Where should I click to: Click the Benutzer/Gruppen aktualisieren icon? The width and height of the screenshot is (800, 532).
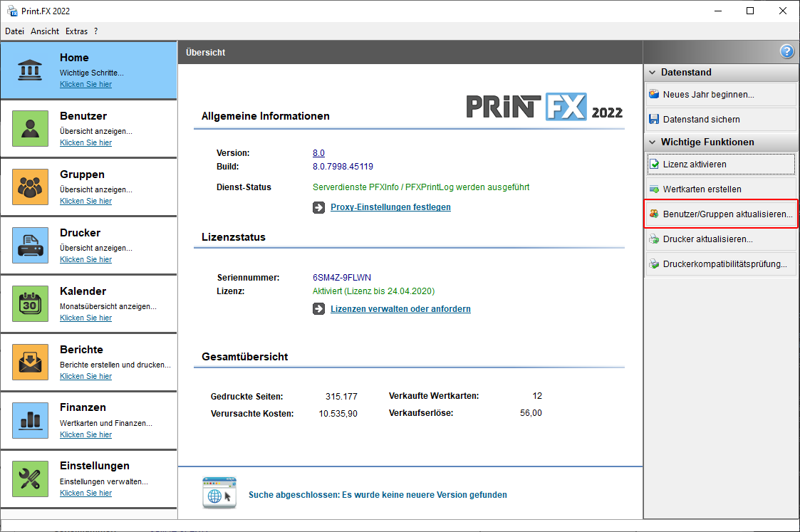coord(654,214)
